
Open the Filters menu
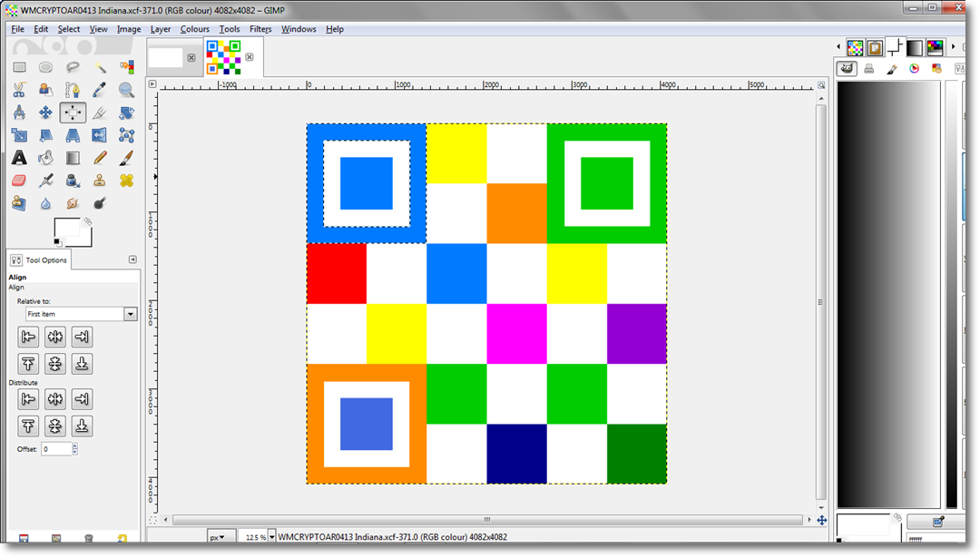click(x=260, y=29)
